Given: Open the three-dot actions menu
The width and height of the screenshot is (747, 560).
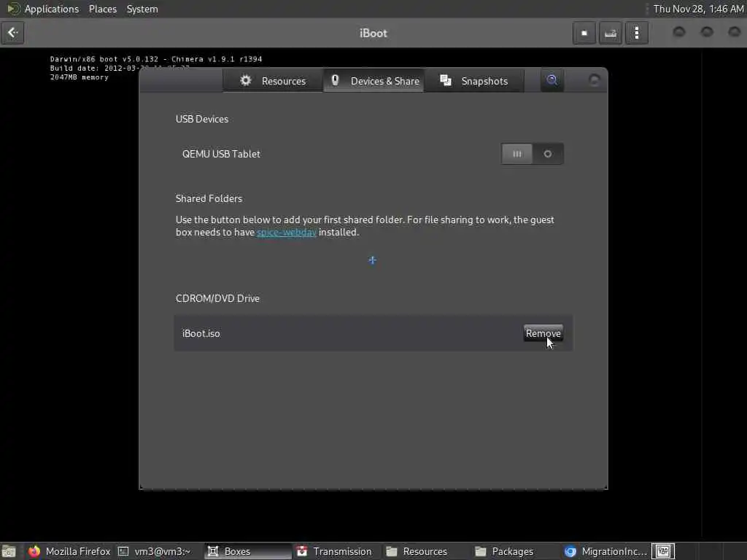Looking at the screenshot, I should pos(636,33).
